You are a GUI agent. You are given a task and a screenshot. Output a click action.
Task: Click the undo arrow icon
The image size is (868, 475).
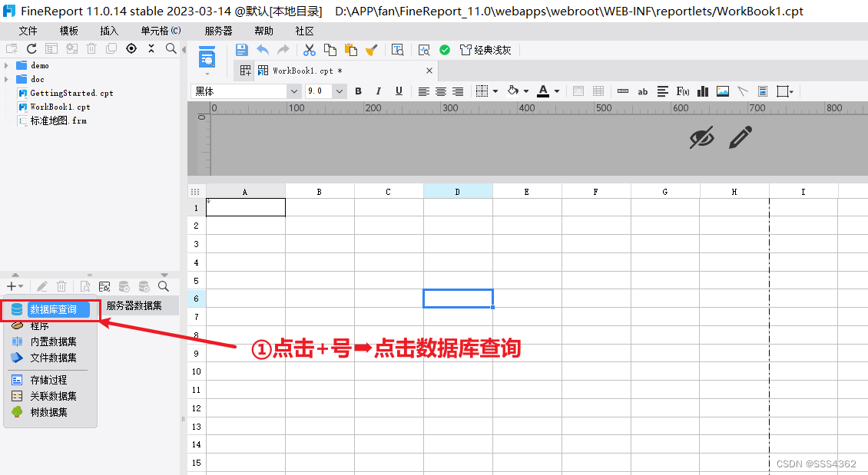263,50
